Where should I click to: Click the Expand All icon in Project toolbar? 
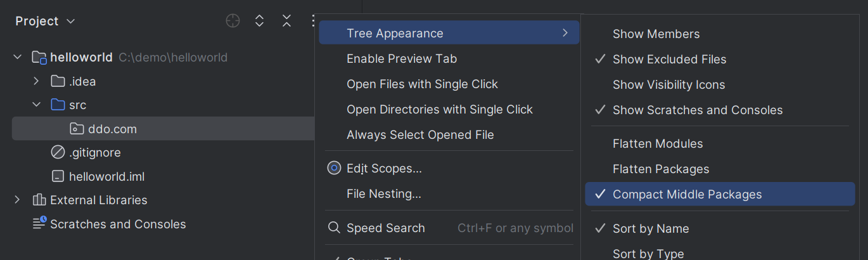(x=259, y=21)
